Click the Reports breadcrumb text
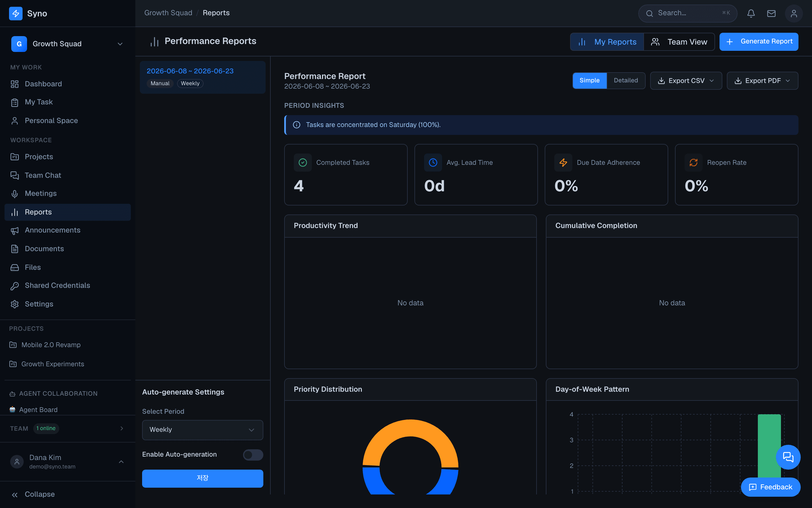 216,13
